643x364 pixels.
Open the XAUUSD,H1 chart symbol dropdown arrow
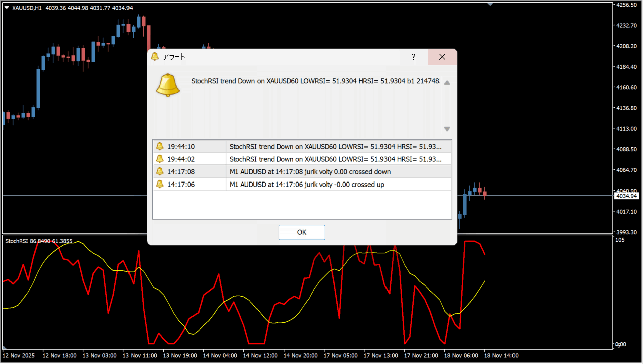pos(7,8)
